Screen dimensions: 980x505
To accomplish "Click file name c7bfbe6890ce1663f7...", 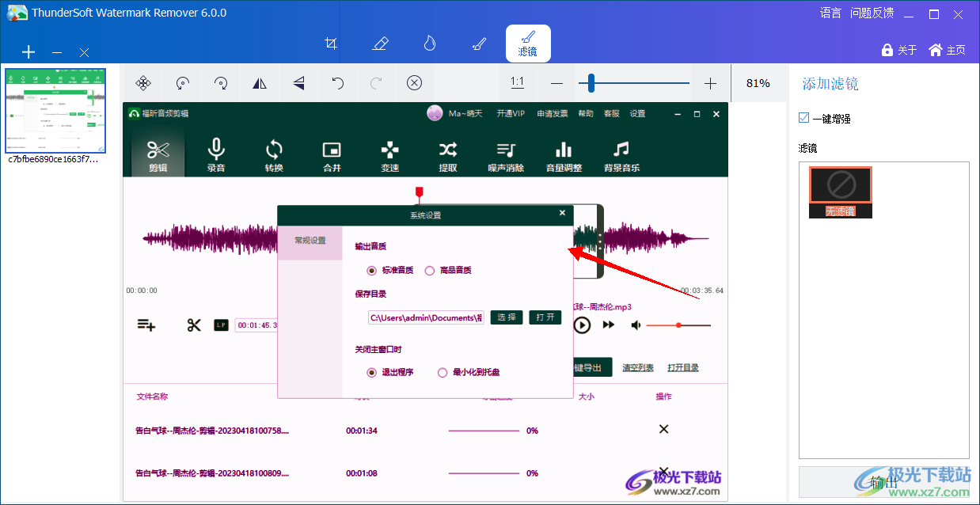I will click(53, 159).
